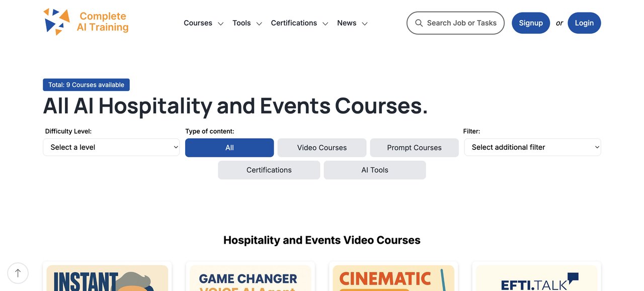Open the additional filter dropdown

pyautogui.click(x=532, y=147)
